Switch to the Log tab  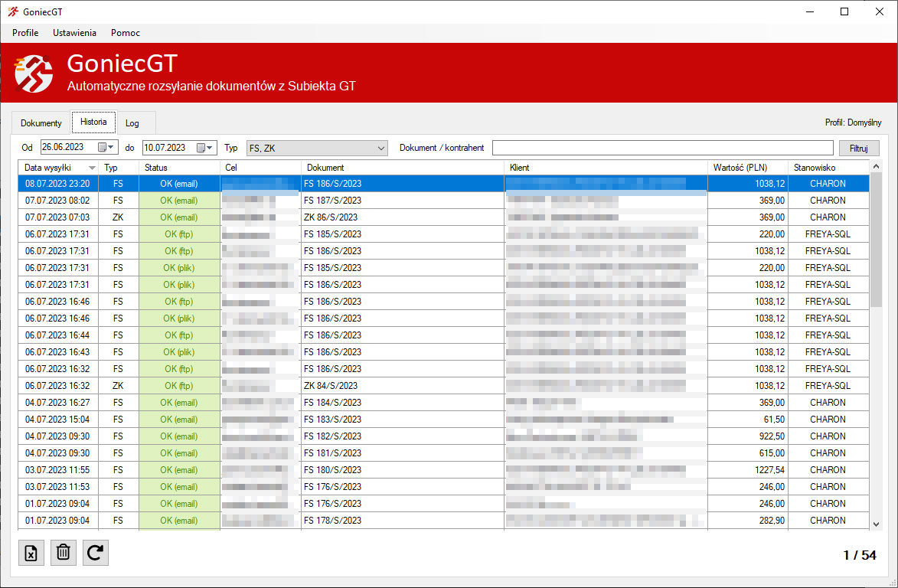pos(132,123)
